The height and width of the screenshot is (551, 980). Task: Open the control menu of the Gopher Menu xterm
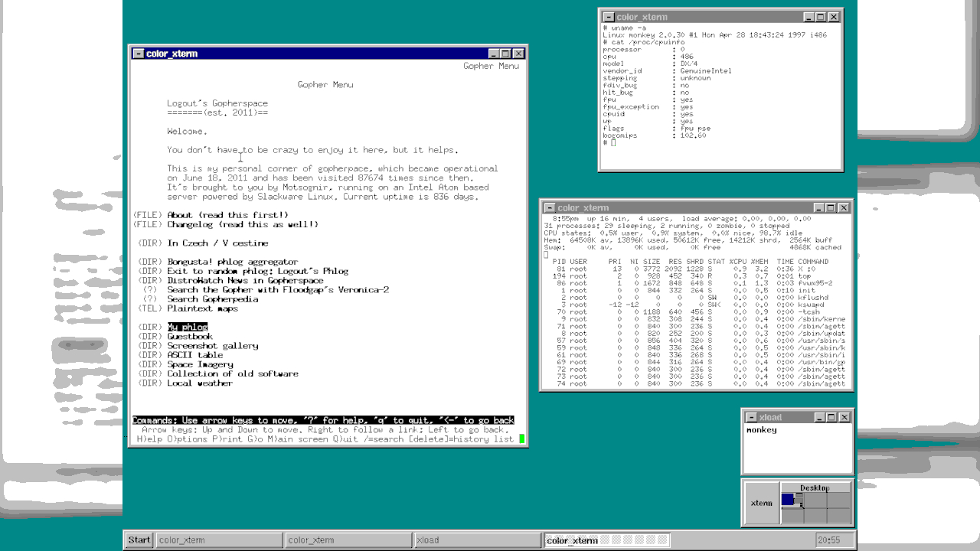pyautogui.click(x=138, y=54)
